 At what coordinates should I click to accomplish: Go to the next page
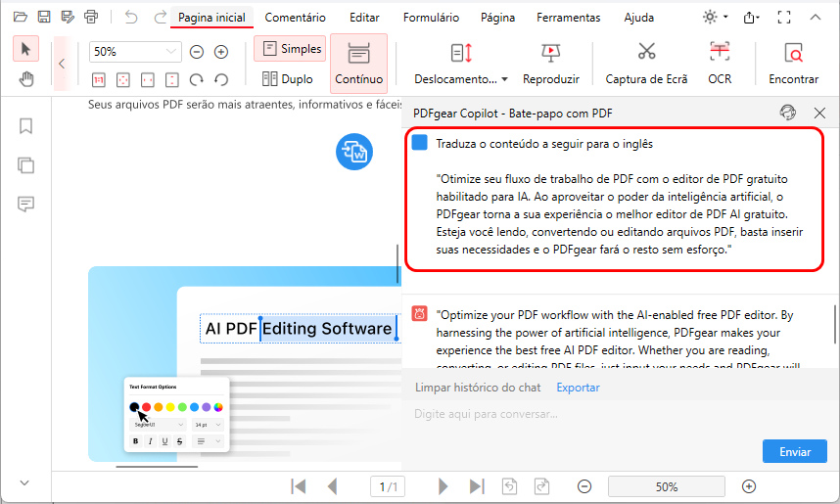point(443,486)
